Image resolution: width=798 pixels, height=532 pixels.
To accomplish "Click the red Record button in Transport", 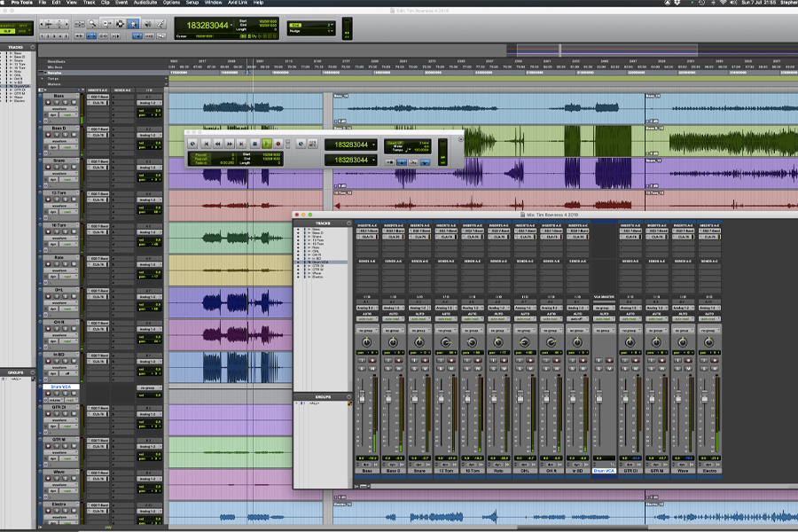I will point(278,144).
